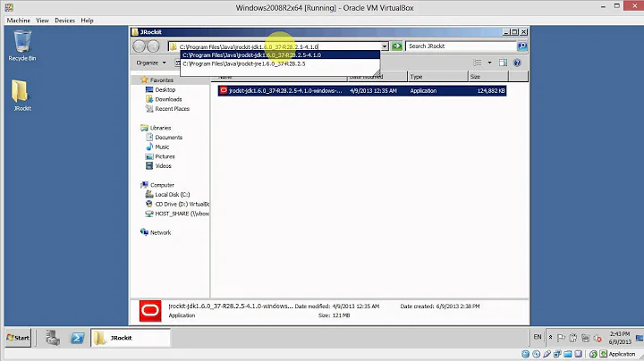Click the Explorer Back navigation button
Image resolution: width=644 pixels, height=361 pixels.
tap(140, 46)
